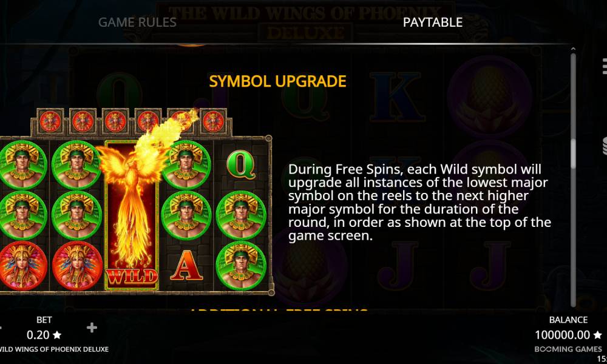Click the bet amount 0.20
The width and height of the screenshot is (607, 364).
tap(38, 335)
